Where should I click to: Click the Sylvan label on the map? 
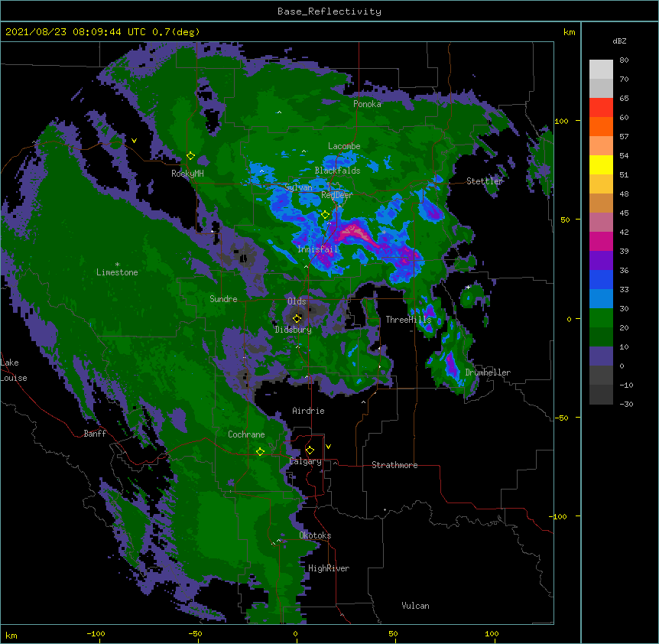(x=298, y=187)
